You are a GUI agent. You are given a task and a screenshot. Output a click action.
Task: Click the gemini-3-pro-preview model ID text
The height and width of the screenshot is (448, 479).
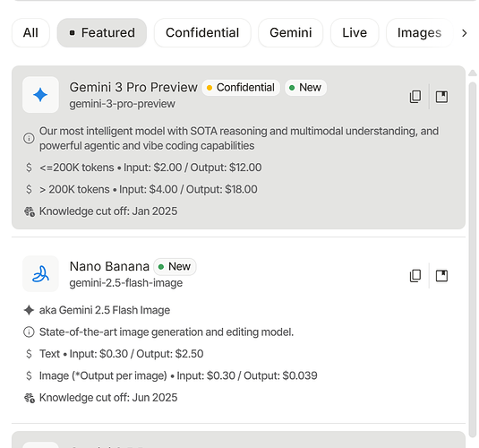122,104
